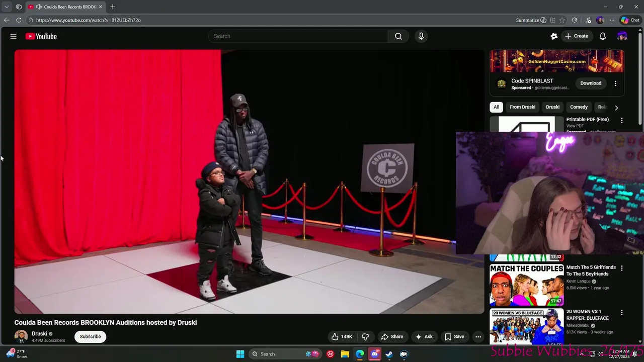644x362 pixels.
Task: Open media control icon in toolbar
Action: pos(588,20)
